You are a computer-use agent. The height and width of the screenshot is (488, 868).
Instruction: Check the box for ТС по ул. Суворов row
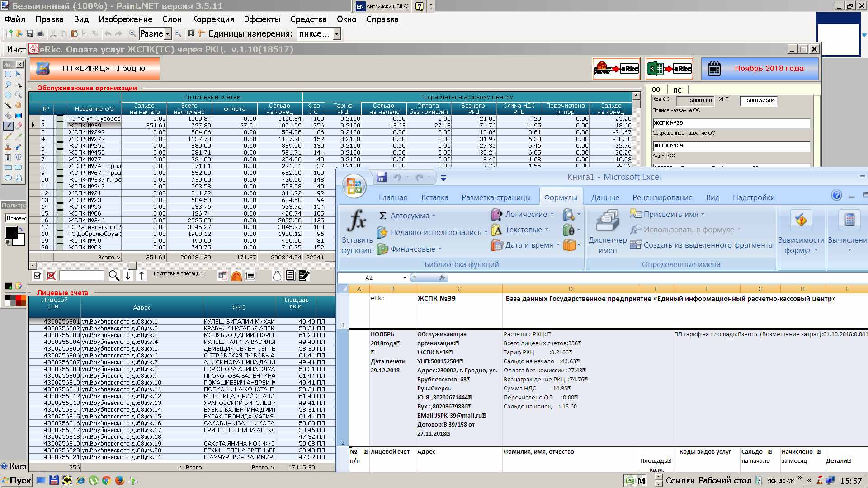pos(60,119)
